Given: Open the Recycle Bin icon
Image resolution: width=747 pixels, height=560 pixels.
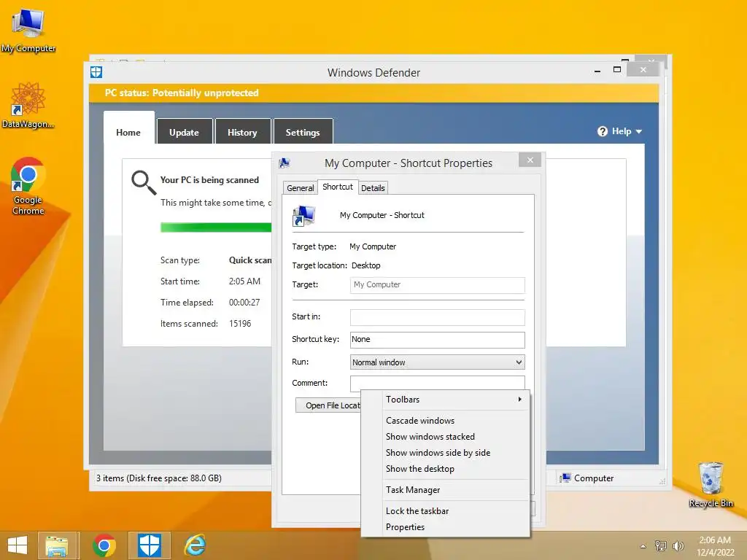Looking at the screenshot, I should coord(711,484).
